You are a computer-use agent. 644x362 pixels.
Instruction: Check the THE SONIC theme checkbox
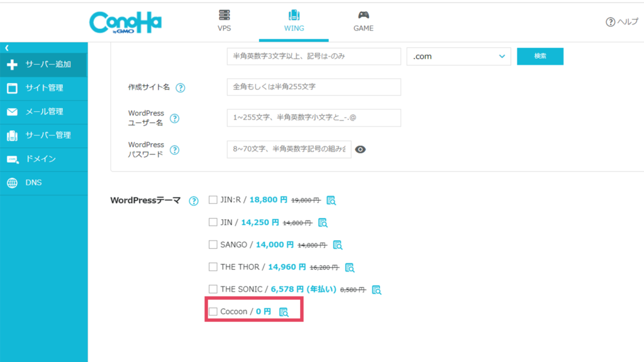coord(213,289)
